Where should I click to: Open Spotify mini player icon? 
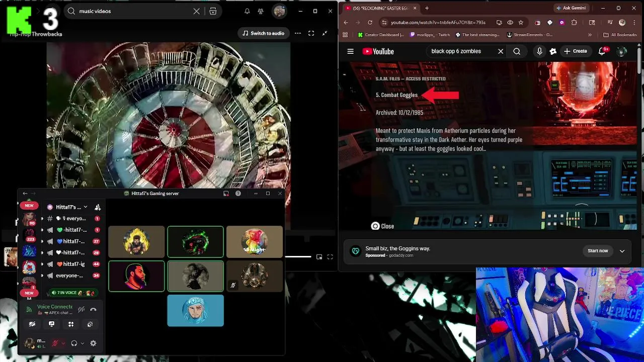pos(319,257)
